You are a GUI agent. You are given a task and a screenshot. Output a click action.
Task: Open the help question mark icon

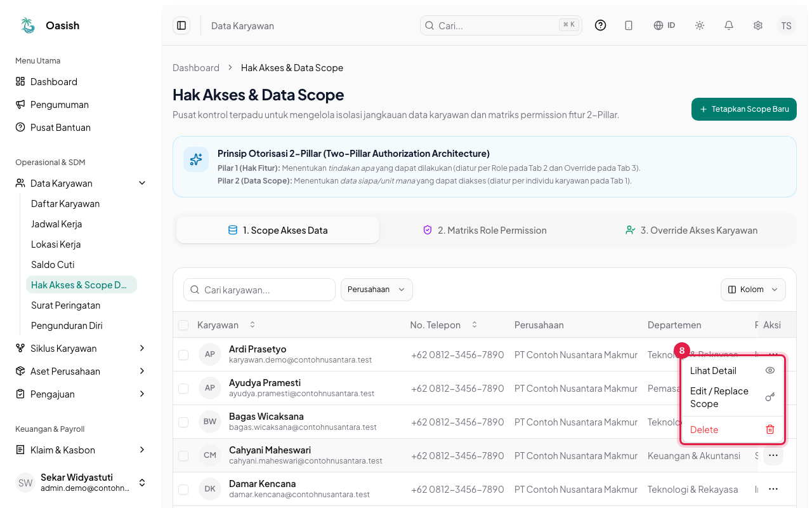[x=600, y=25]
